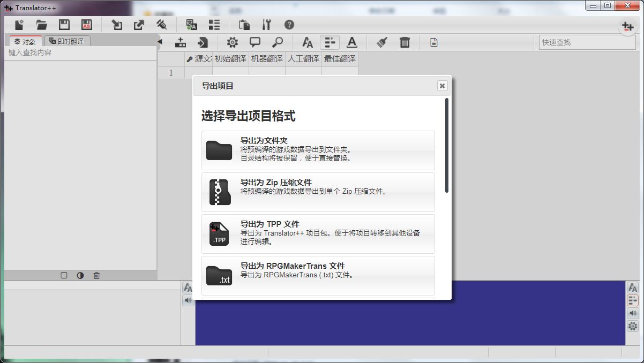Click the add-row plus icon in grid toolbar
Viewport: 644px width, 363px height.
tap(181, 42)
